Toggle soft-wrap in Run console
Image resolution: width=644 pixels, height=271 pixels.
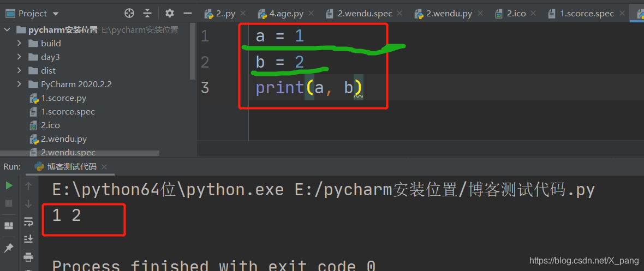coord(28,222)
